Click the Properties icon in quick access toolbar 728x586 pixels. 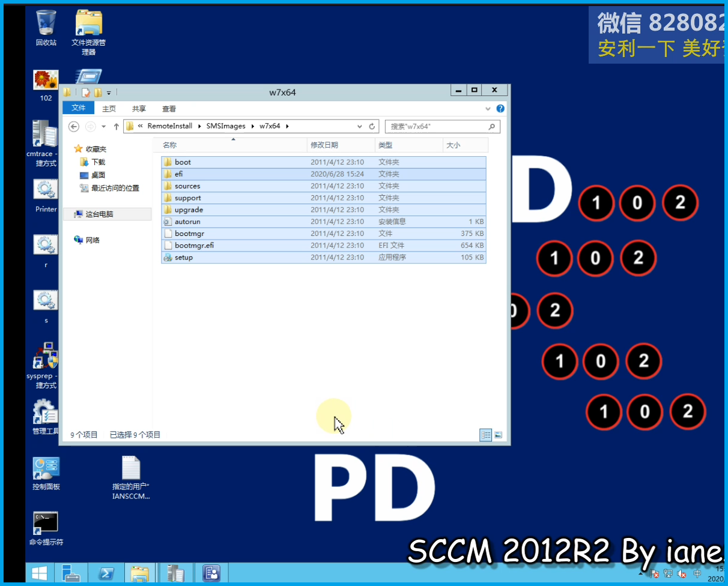(86, 92)
